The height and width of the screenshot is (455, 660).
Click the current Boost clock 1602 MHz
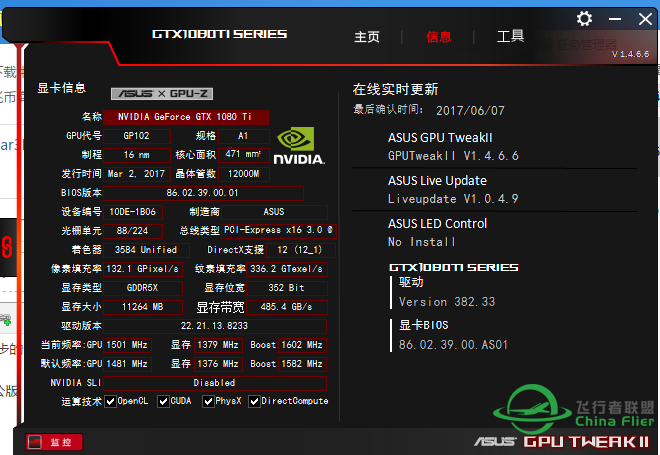tap(302, 345)
